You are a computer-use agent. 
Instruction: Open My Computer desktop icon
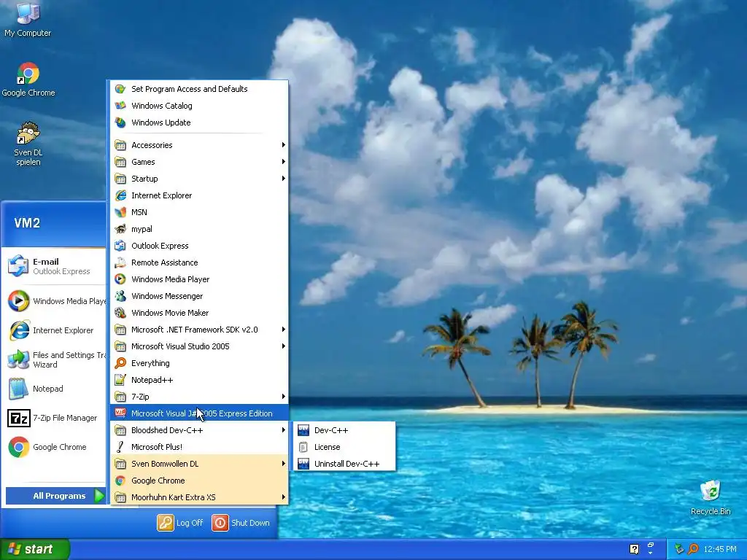[x=28, y=19]
